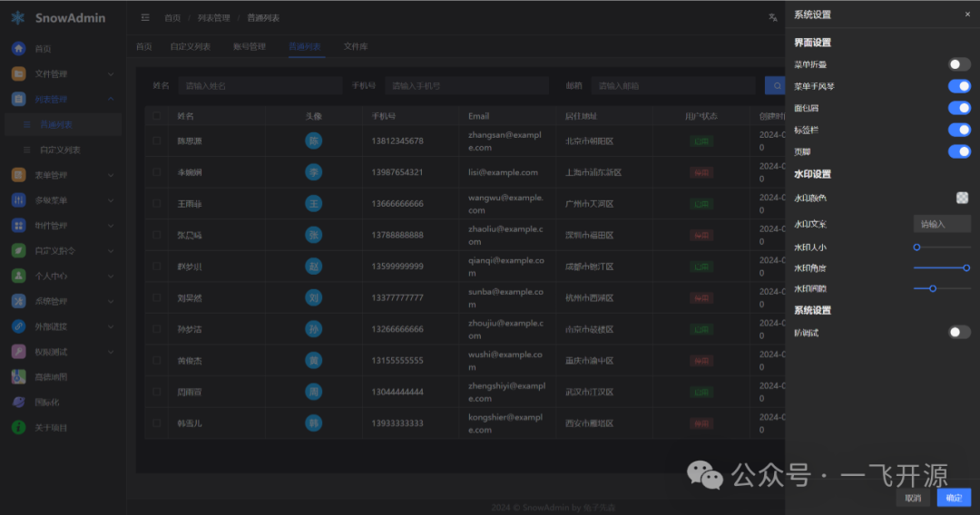Click the sidebar collapse hamburger icon
Image resolution: width=980 pixels, height=515 pixels.
coord(145,17)
